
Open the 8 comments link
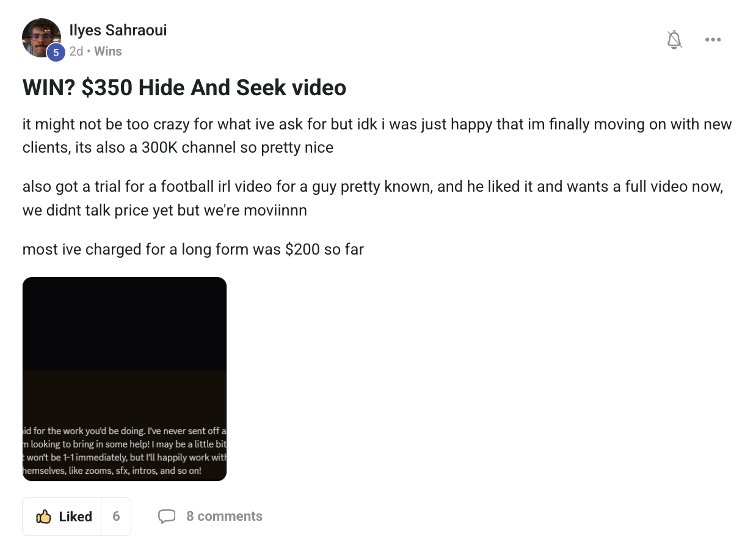coord(224,516)
